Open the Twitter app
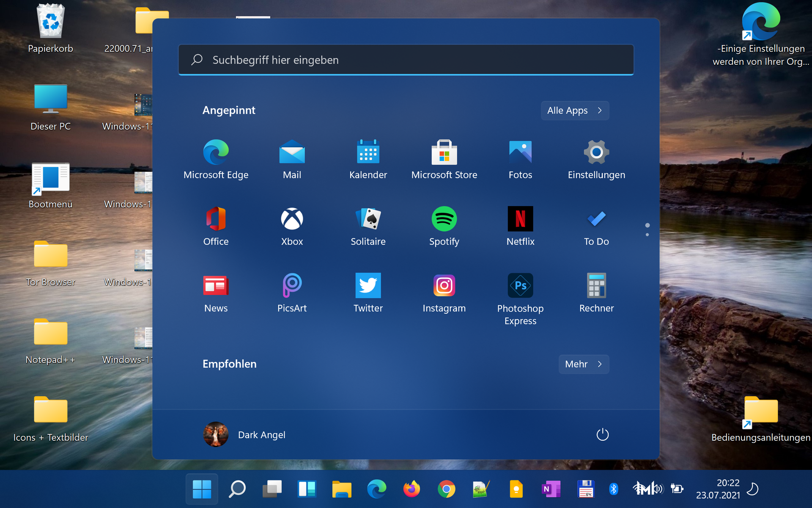 tap(368, 293)
